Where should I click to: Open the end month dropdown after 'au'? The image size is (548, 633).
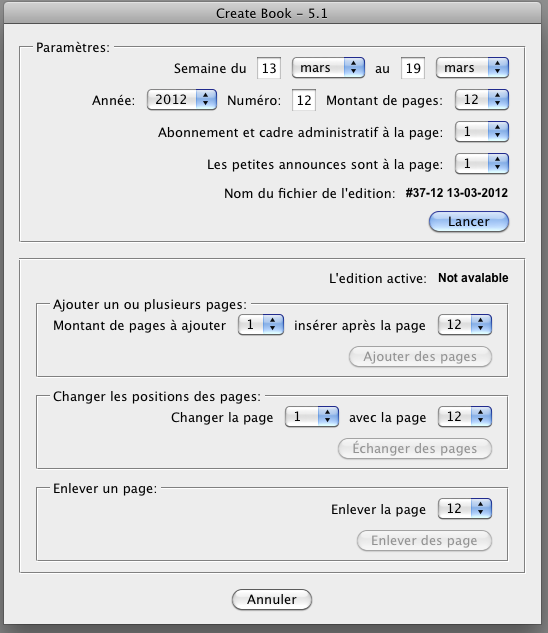coord(472,68)
